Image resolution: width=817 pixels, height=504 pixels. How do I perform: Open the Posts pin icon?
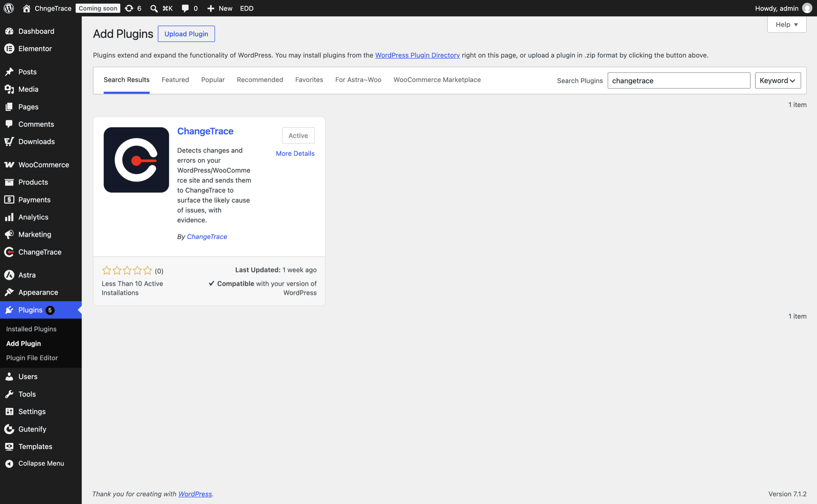pyautogui.click(x=9, y=72)
